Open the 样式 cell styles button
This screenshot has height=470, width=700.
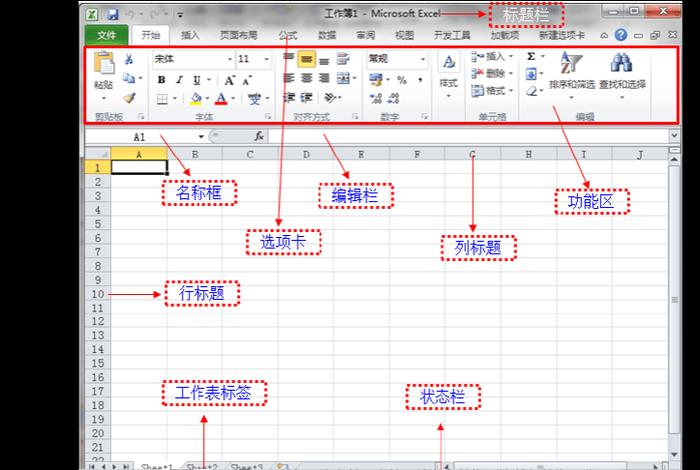pos(449,76)
